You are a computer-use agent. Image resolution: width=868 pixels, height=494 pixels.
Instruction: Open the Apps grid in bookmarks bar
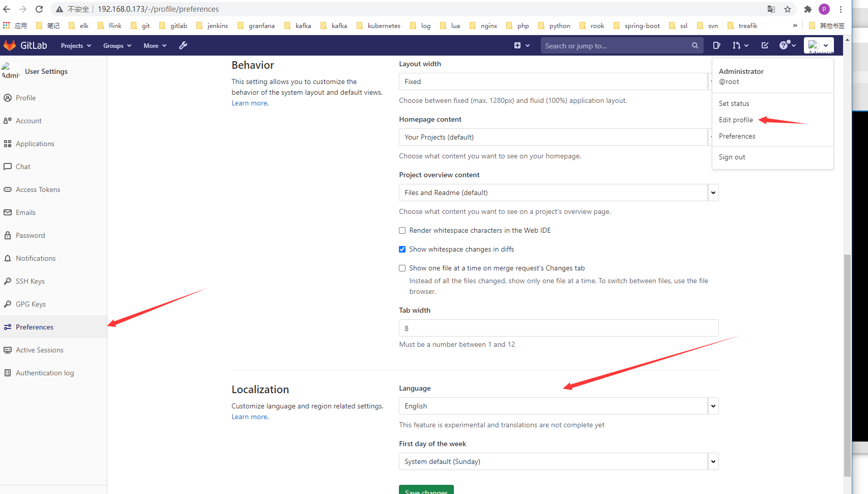click(15, 25)
